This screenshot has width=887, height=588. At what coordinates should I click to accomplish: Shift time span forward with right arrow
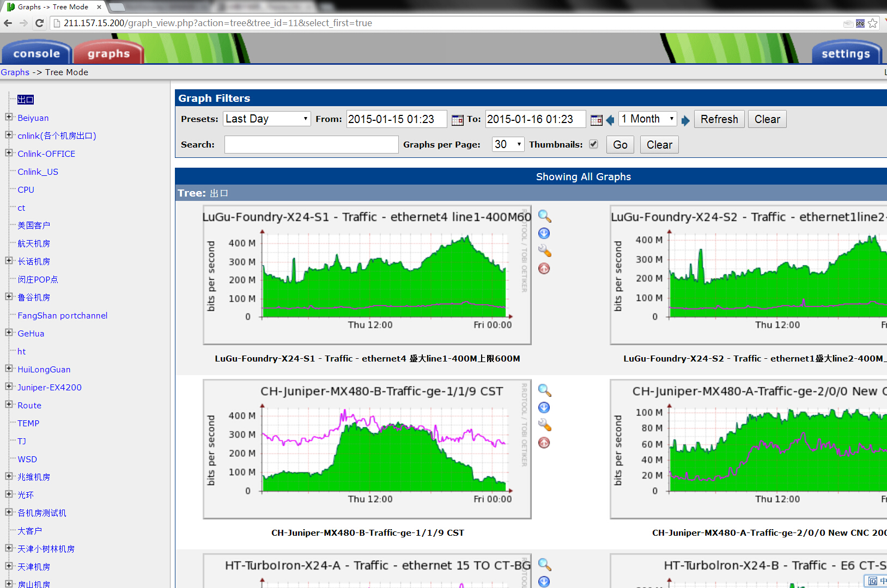click(x=685, y=120)
